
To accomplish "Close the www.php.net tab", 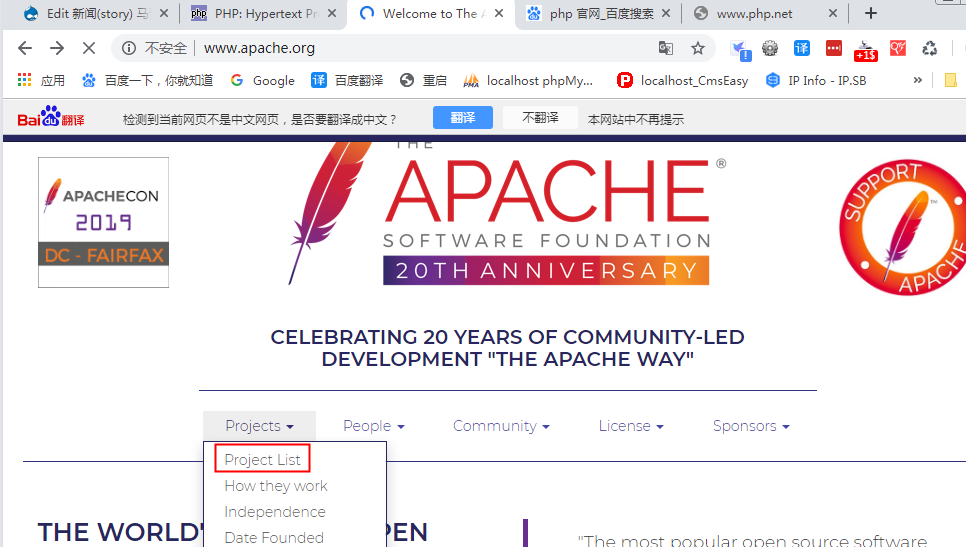I will [833, 13].
